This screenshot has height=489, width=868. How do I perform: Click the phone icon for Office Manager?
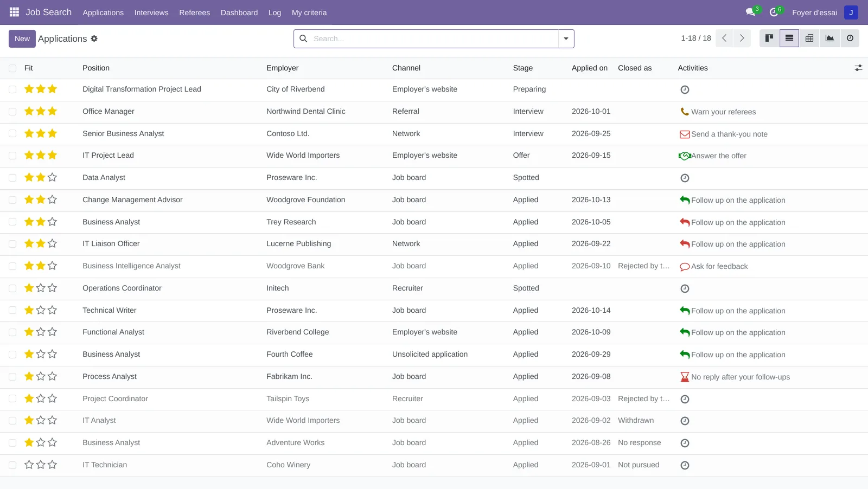click(685, 112)
